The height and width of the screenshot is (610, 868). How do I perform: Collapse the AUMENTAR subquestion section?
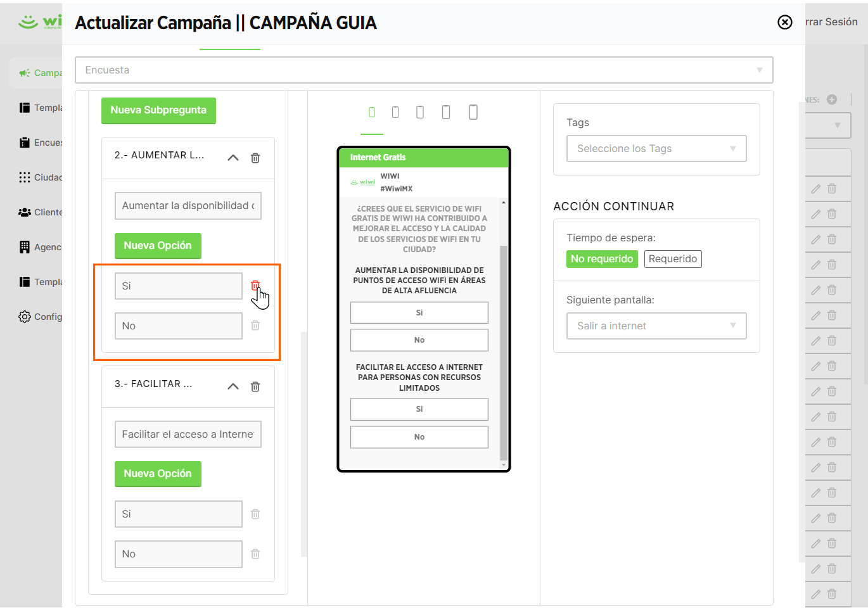tap(233, 158)
